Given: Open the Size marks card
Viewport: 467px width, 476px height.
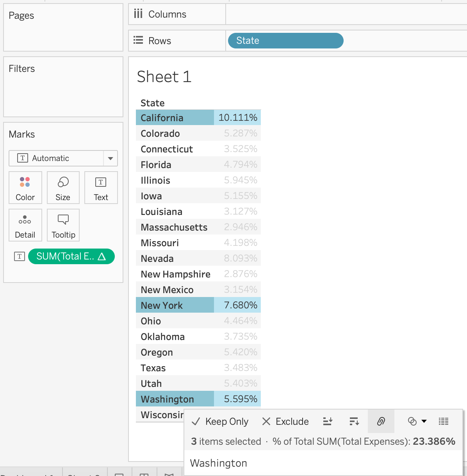Looking at the screenshot, I should (x=63, y=188).
